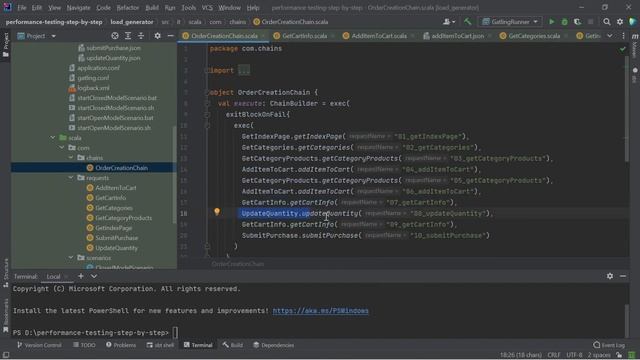Open sbt shell tool window

click(160, 345)
